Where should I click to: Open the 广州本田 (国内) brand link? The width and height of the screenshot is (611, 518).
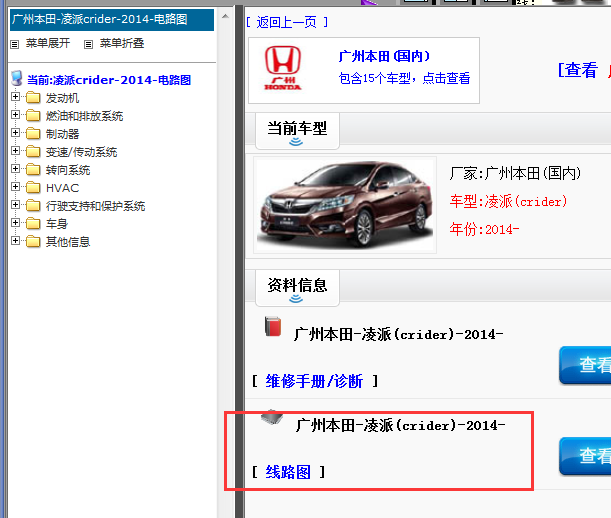[x=384, y=56]
